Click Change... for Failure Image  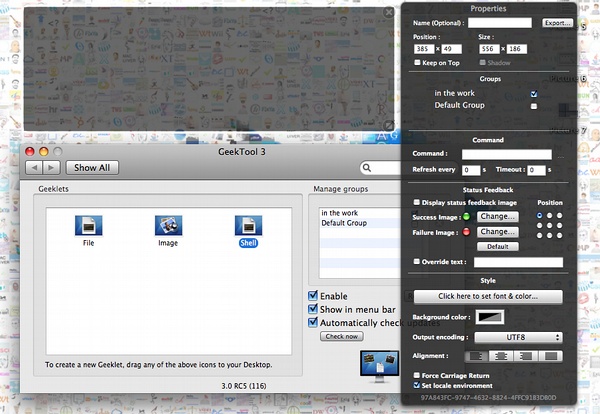click(498, 232)
